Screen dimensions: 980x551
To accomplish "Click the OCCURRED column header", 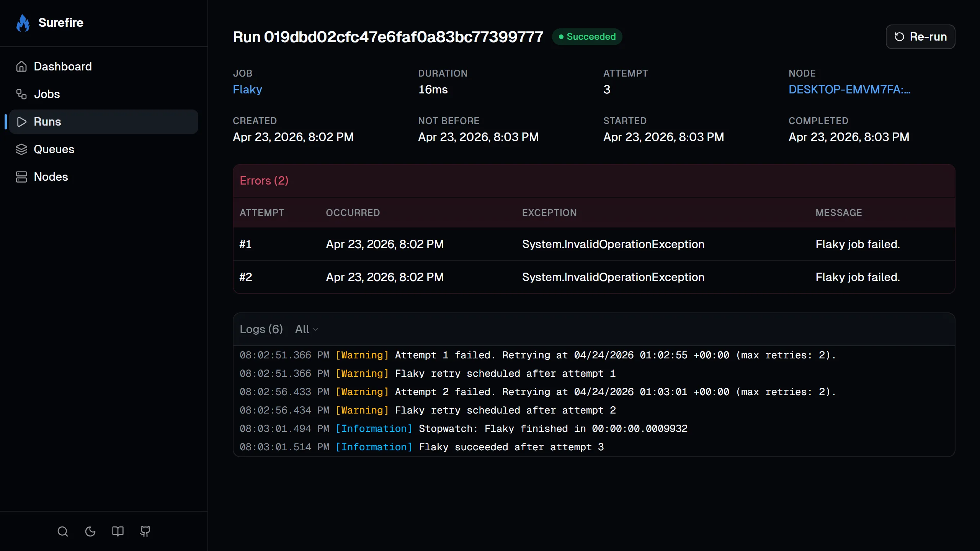I will (353, 213).
